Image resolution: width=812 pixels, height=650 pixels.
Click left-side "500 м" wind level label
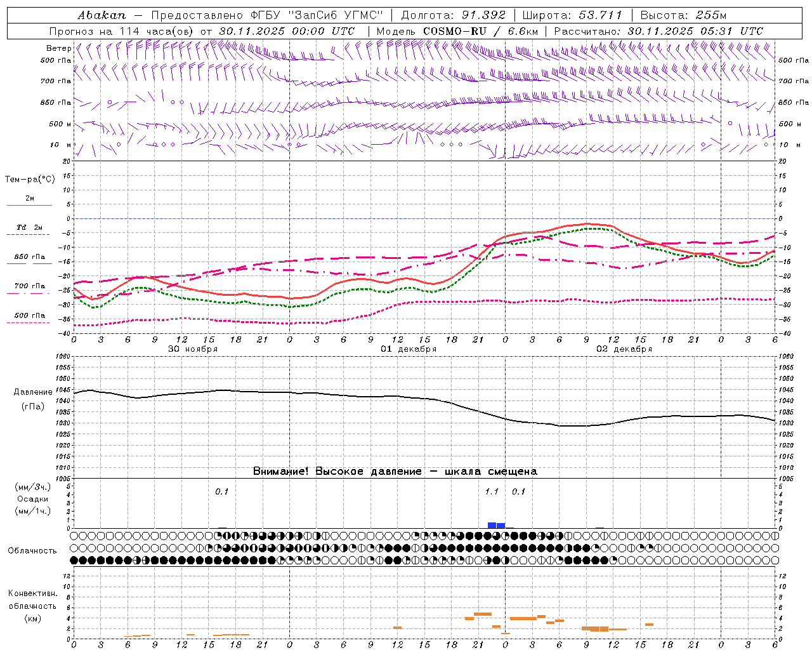[x=60, y=124]
